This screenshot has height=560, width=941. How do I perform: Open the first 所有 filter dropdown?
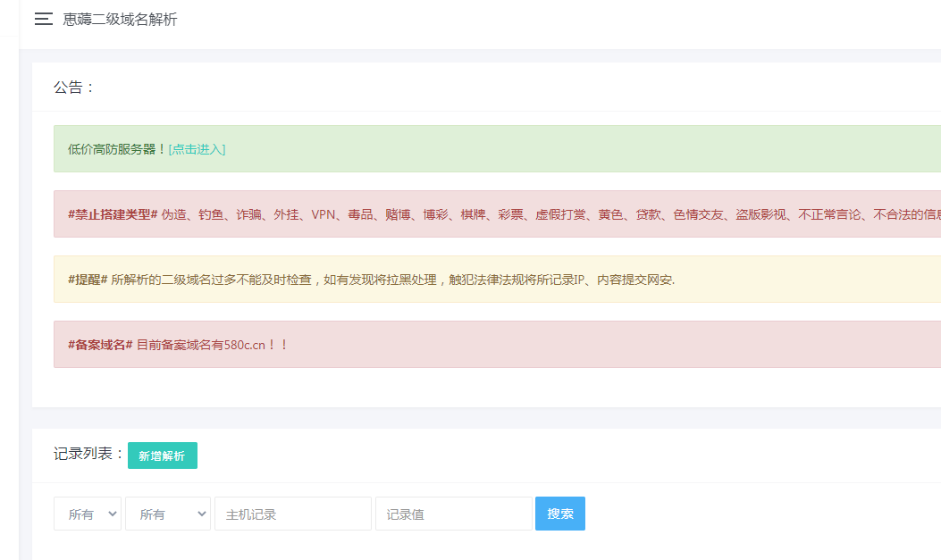tap(87, 514)
